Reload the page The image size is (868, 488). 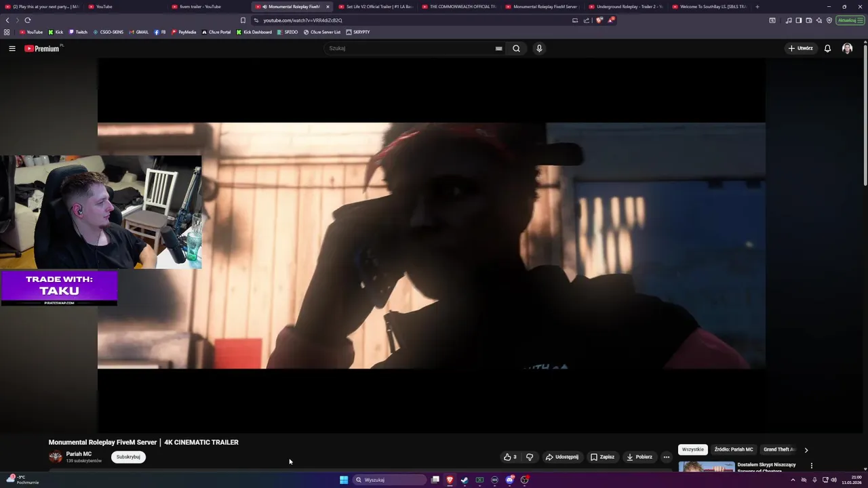[x=28, y=20]
